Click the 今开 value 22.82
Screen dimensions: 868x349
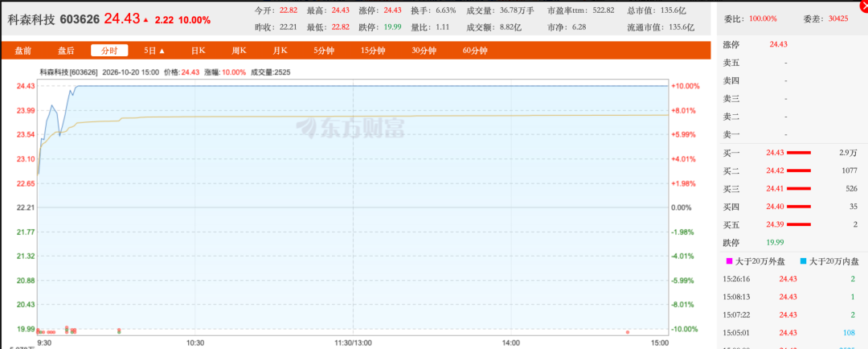point(288,10)
